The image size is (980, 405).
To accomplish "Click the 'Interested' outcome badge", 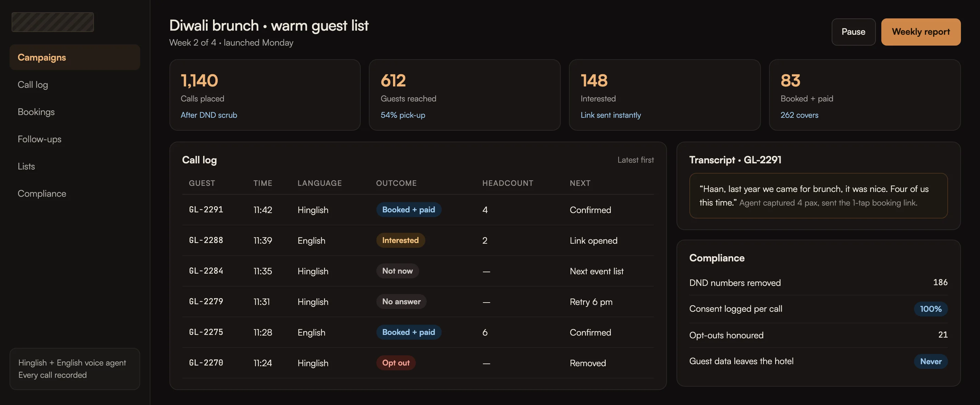I will tap(400, 241).
